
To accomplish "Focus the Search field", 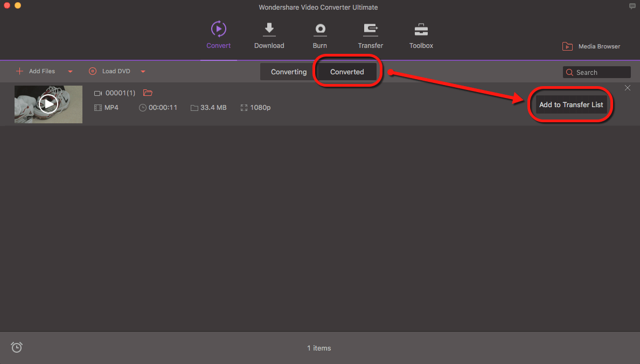I will (597, 72).
